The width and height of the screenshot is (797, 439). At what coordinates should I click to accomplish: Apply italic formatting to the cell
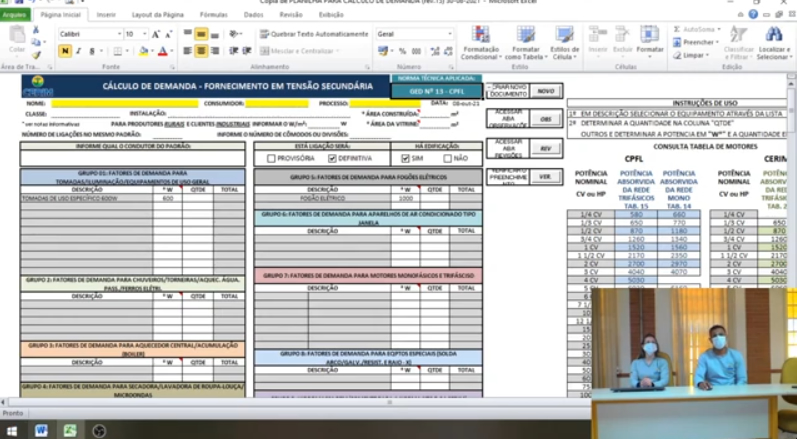pyautogui.click(x=77, y=51)
